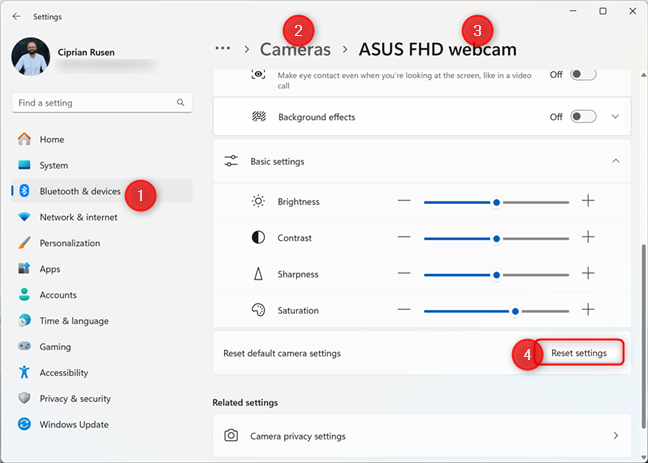
Task: Open the Accounts page
Action: (x=102, y=295)
